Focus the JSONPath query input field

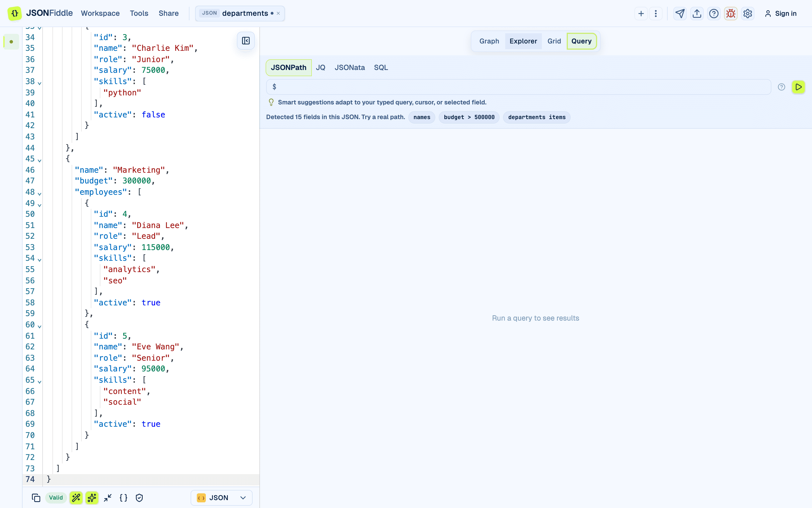pos(518,87)
